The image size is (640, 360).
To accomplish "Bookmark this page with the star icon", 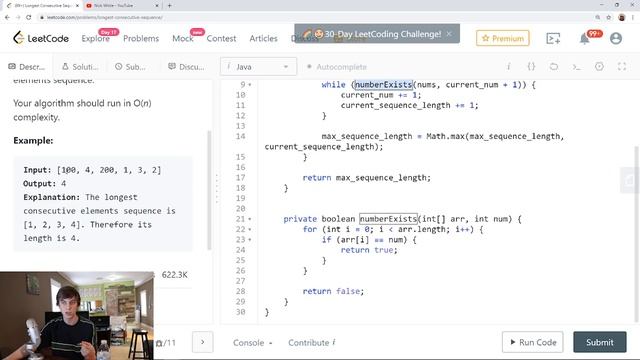I will 609,17.
